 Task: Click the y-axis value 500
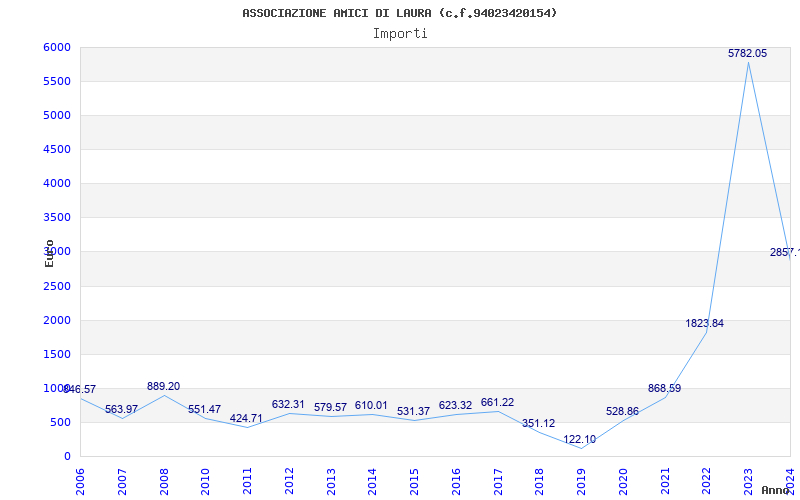(61, 422)
